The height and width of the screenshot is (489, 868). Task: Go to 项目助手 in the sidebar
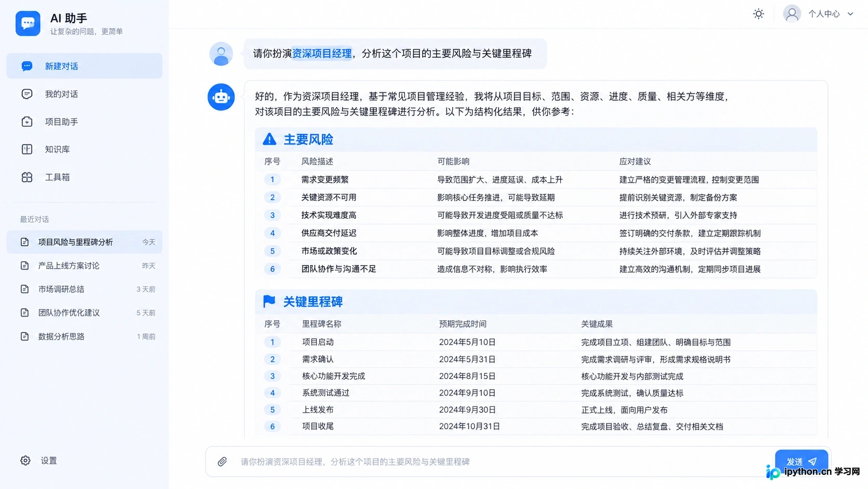(x=85, y=122)
